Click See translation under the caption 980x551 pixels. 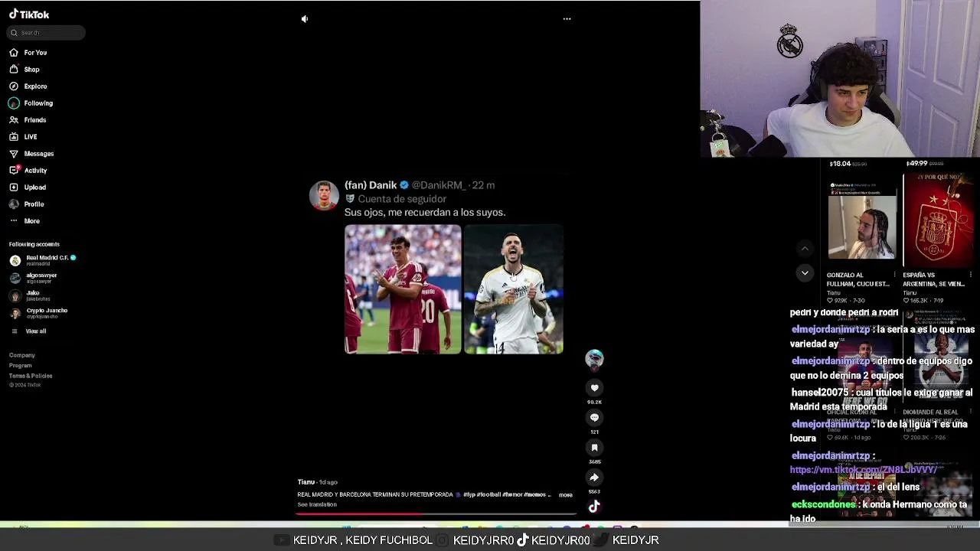click(317, 505)
